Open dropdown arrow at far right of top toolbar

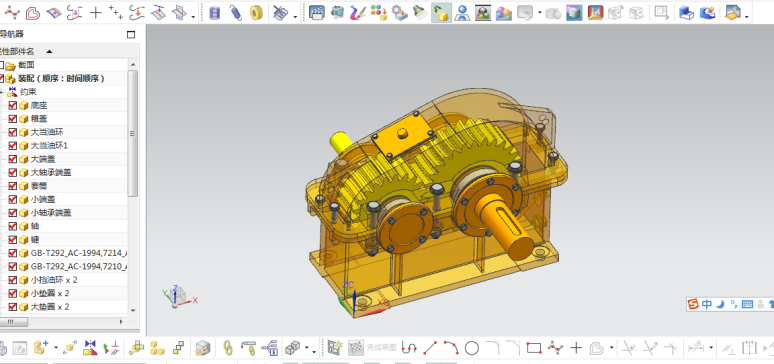(x=747, y=17)
